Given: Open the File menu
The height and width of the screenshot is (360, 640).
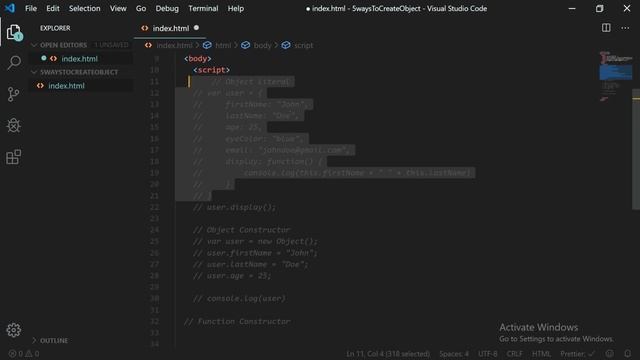Looking at the screenshot, I should [x=31, y=8].
